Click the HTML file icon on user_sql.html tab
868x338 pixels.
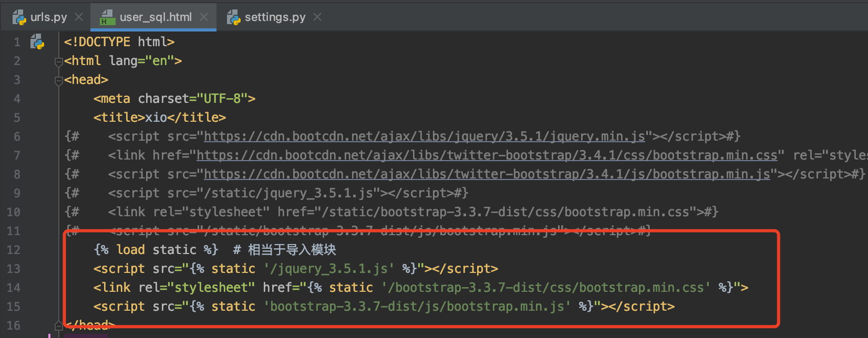tap(108, 17)
